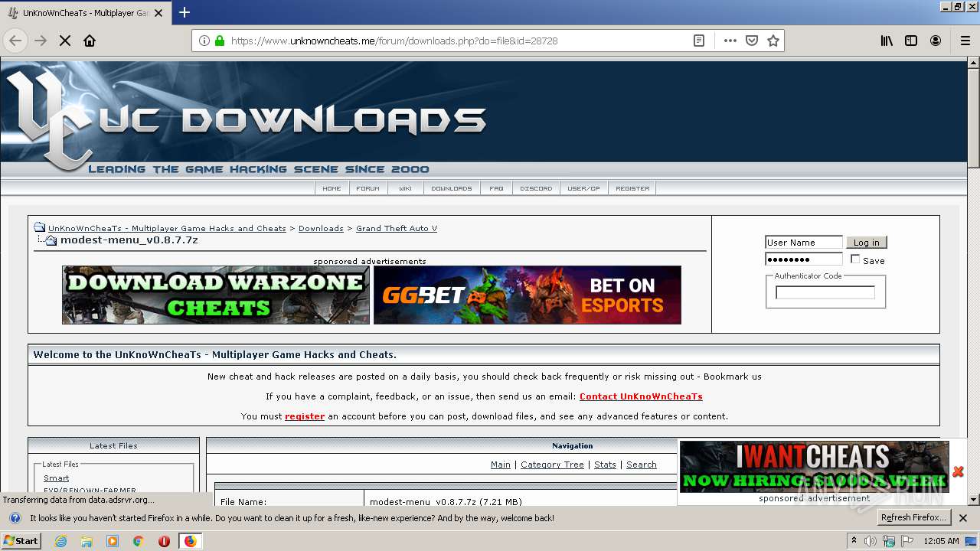Open Smart in Latest Files list

pos(56,478)
